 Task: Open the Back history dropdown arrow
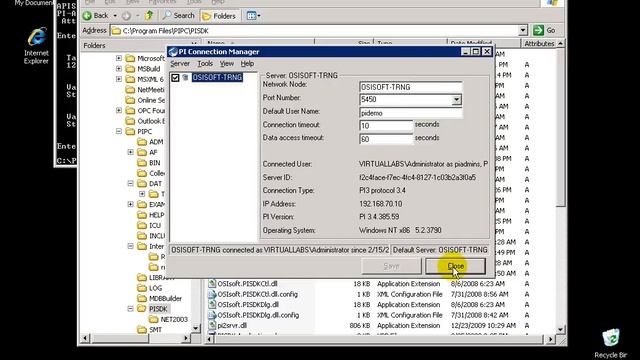pos(115,16)
